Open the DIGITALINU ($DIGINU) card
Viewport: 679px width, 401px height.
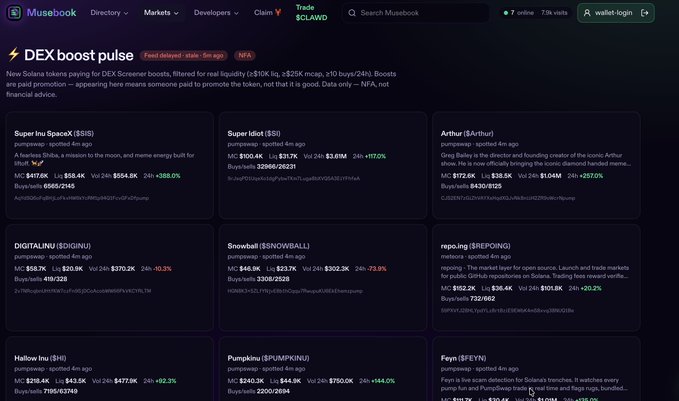(x=110, y=278)
